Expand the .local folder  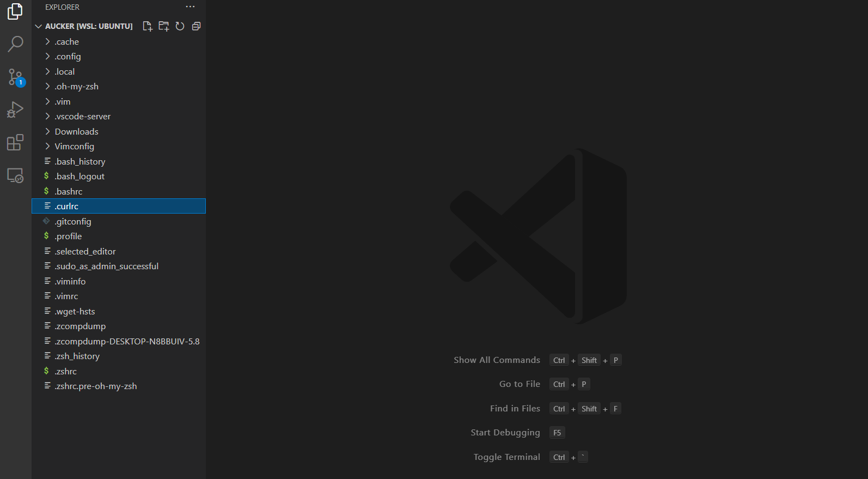pos(119,71)
